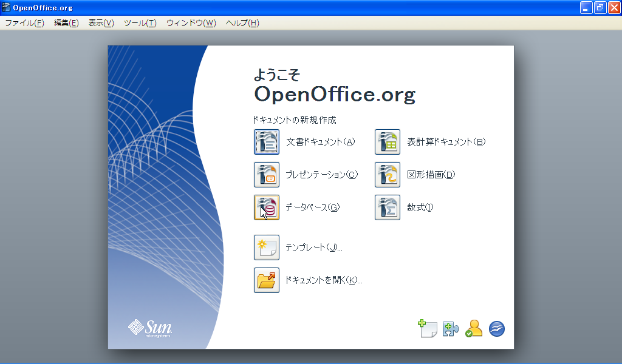Open the 表示(V) menu
This screenshot has width=622, height=364.
pyautogui.click(x=101, y=23)
